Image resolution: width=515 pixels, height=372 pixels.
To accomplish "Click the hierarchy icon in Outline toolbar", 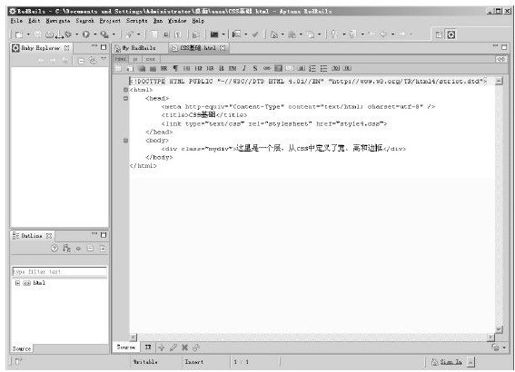I will tap(67, 248).
